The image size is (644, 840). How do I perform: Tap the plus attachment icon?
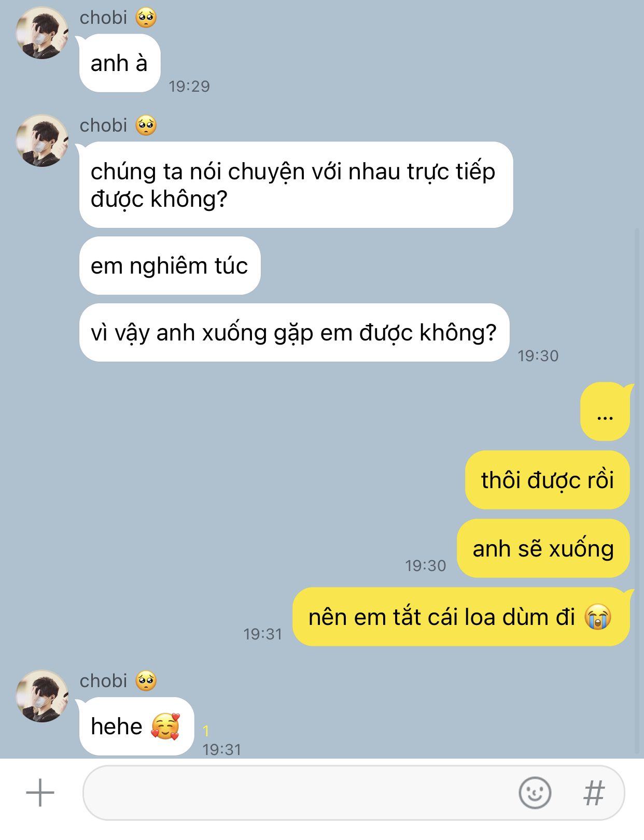[x=40, y=792]
